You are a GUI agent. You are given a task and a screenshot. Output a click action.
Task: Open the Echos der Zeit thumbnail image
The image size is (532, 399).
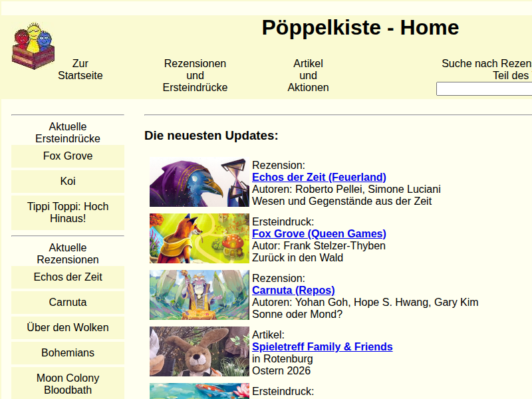pos(199,182)
